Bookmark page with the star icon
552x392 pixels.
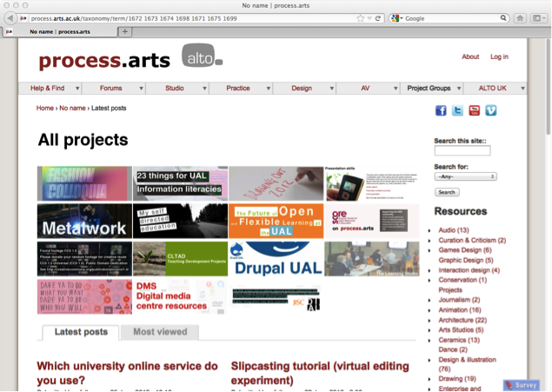click(x=360, y=18)
